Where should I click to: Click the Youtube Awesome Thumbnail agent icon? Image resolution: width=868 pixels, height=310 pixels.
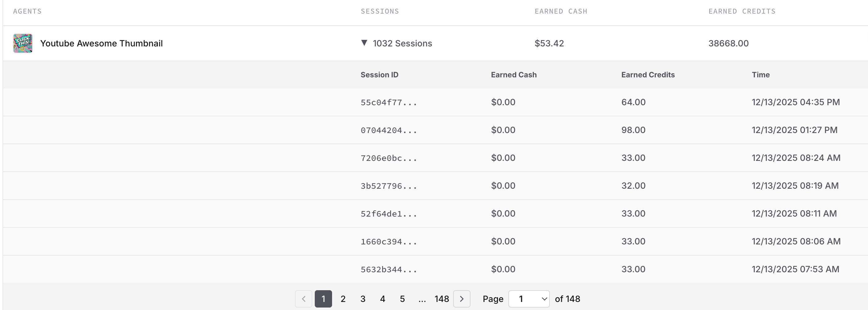point(23,43)
